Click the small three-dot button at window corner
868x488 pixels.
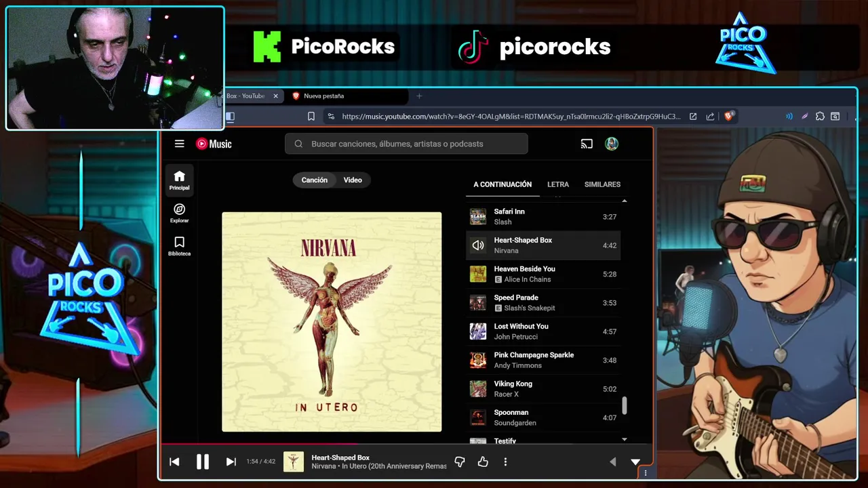(x=645, y=473)
